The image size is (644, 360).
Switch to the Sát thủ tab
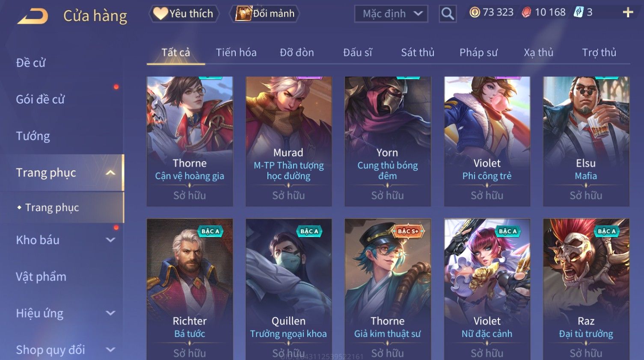(x=418, y=53)
